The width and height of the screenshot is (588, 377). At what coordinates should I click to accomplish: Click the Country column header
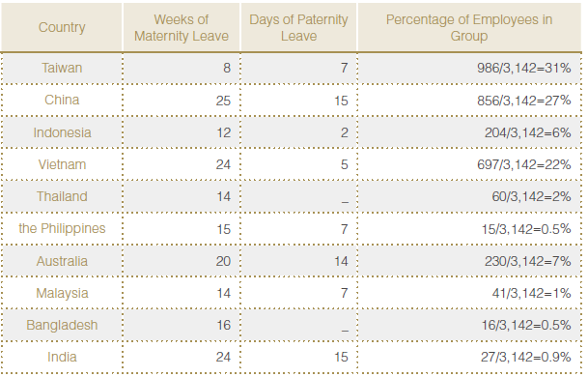62,27
